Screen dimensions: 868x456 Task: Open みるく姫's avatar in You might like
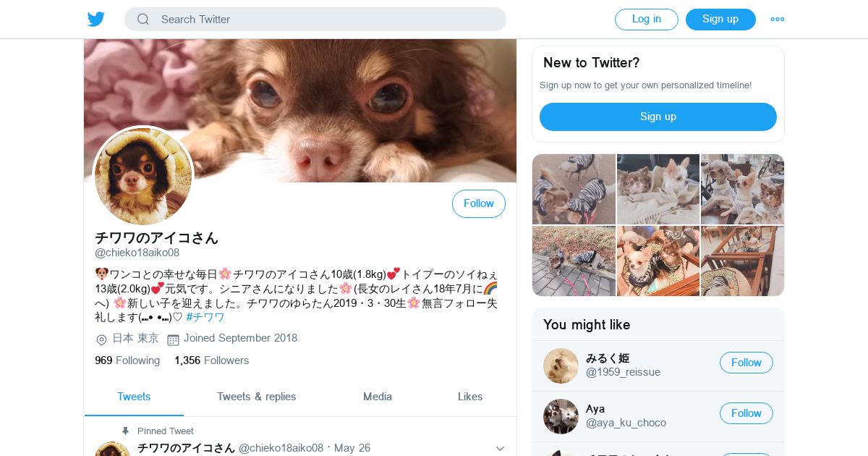(x=561, y=366)
